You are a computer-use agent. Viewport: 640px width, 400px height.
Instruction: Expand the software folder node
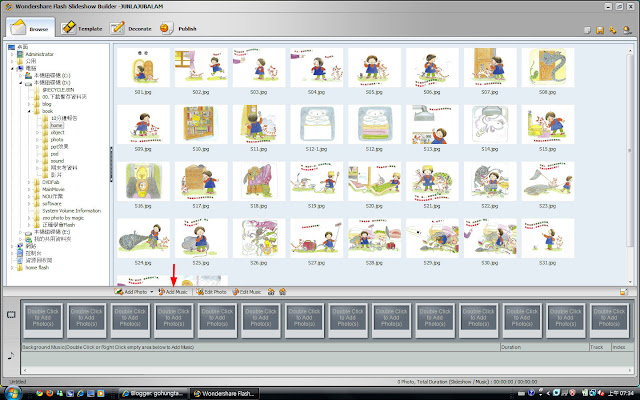pyautogui.click(x=29, y=204)
